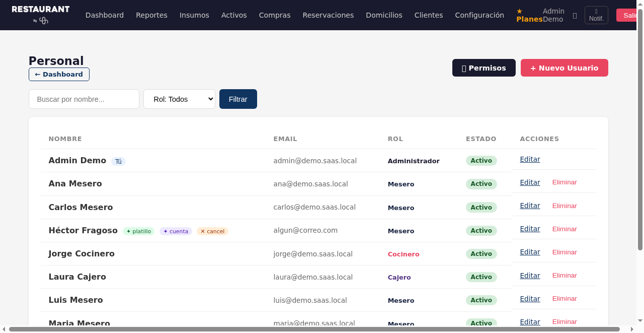
Task: Focus the 'Buscar por nombre' search field
Action: click(84, 99)
